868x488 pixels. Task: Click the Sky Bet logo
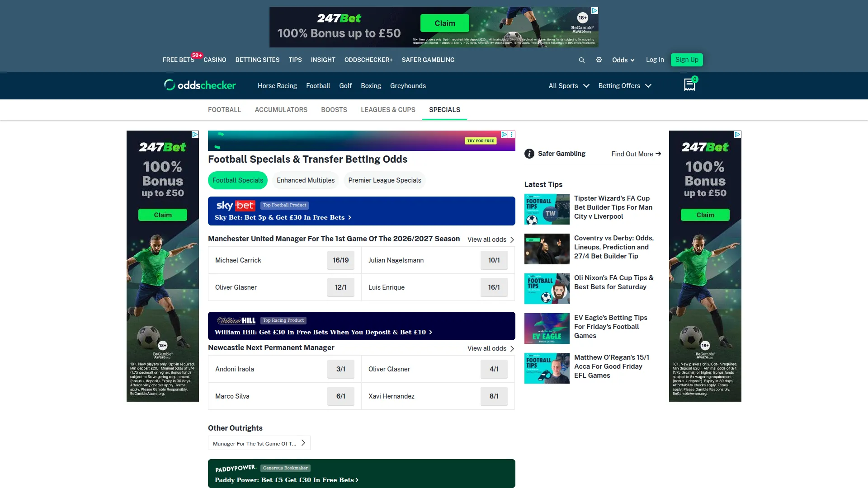coord(236,206)
